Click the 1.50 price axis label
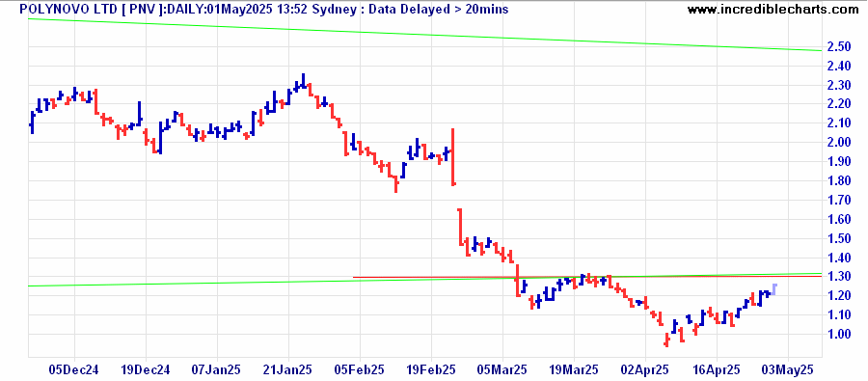Image resolution: width=868 pixels, height=381 pixels. [x=839, y=238]
